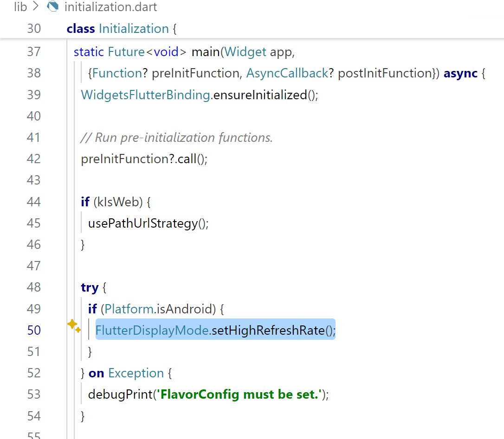Viewport: 504px width, 439px height.
Task: Click AsyncCallback type on line 38
Action: click(x=287, y=73)
